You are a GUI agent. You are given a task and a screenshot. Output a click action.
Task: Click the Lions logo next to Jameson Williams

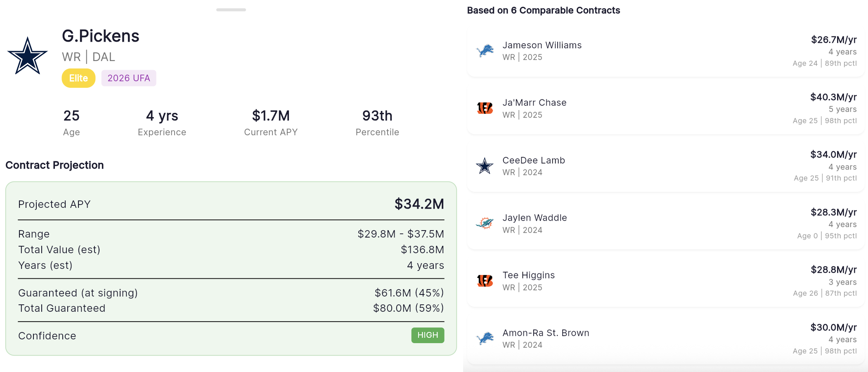pyautogui.click(x=485, y=51)
